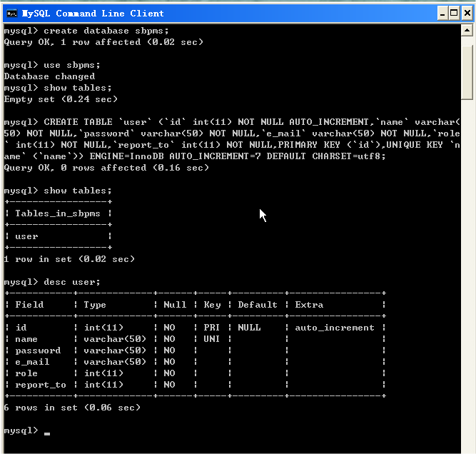Image resolution: width=476 pixels, height=454 pixels.
Task: Click '6 rows in set (0.06 sec)'
Action: point(72,408)
